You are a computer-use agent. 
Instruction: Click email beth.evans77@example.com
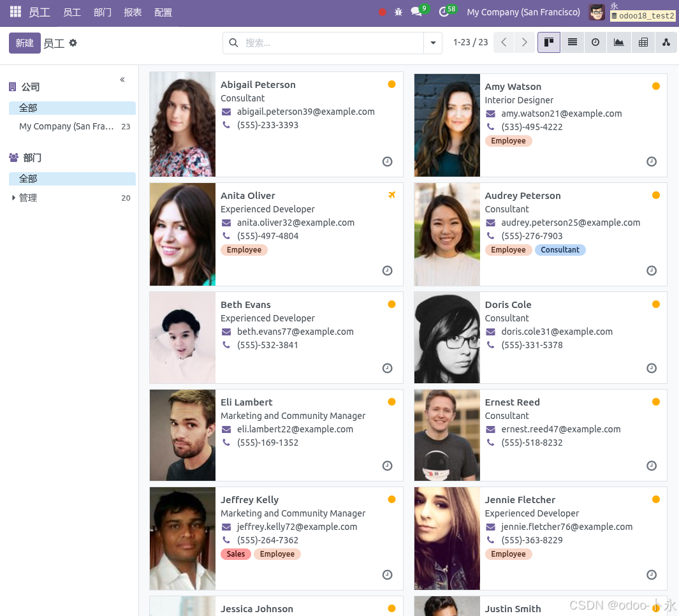coord(295,332)
